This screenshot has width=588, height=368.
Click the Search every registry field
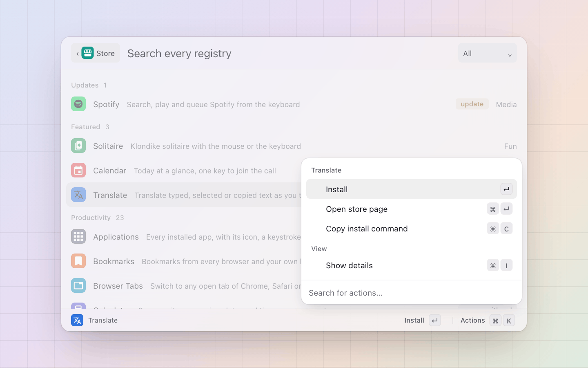290,53
